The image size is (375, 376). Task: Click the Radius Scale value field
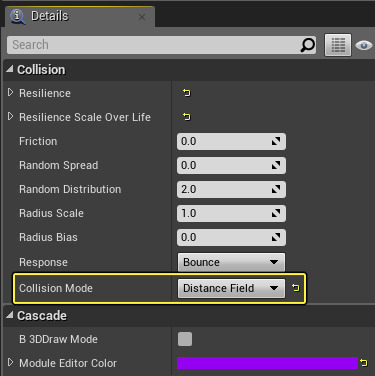[231, 213]
